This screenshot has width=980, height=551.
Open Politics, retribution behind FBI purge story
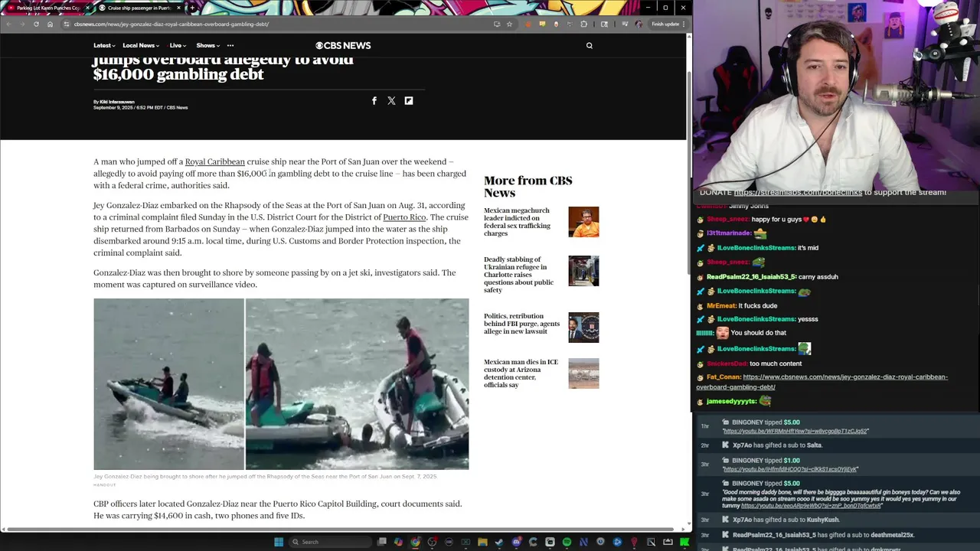coord(521,324)
